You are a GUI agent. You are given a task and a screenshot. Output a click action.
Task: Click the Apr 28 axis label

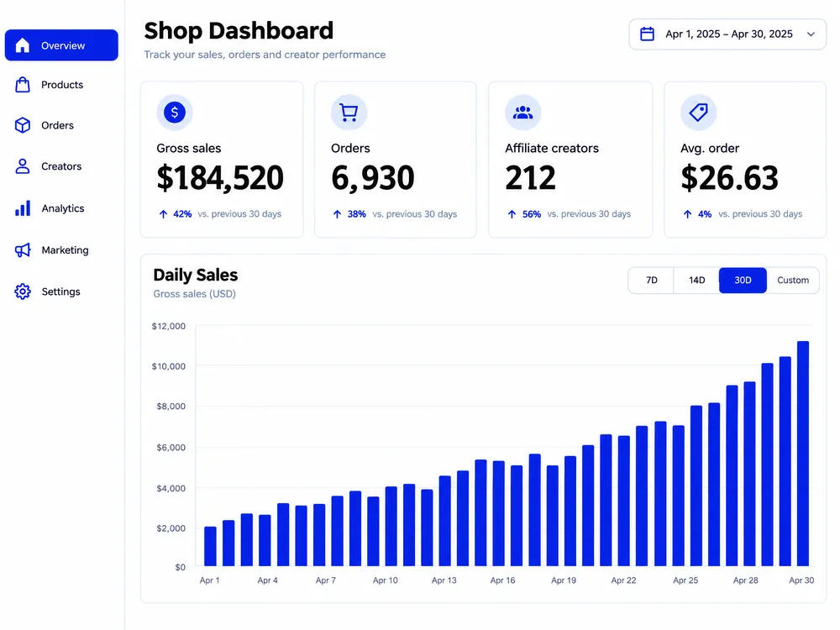tap(745, 580)
